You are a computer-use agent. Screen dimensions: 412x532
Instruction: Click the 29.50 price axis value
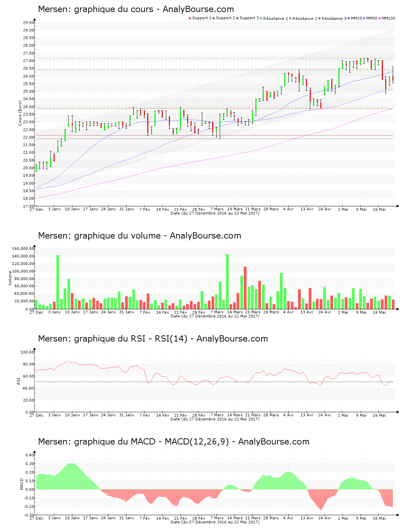[x=28, y=23]
